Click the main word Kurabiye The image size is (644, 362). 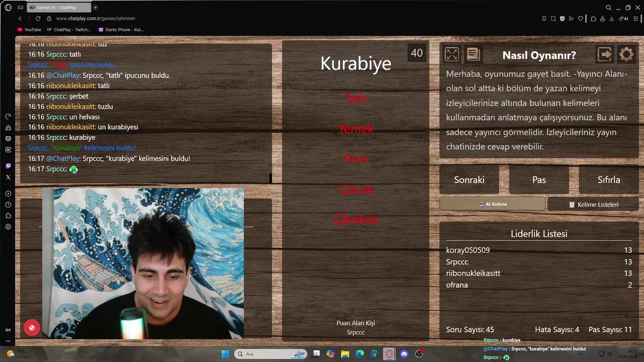coord(356,63)
